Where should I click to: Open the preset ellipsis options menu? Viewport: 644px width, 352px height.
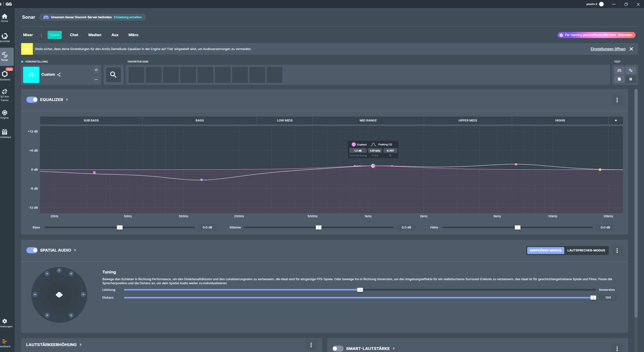pyautogui.click(x=96, y=80)
